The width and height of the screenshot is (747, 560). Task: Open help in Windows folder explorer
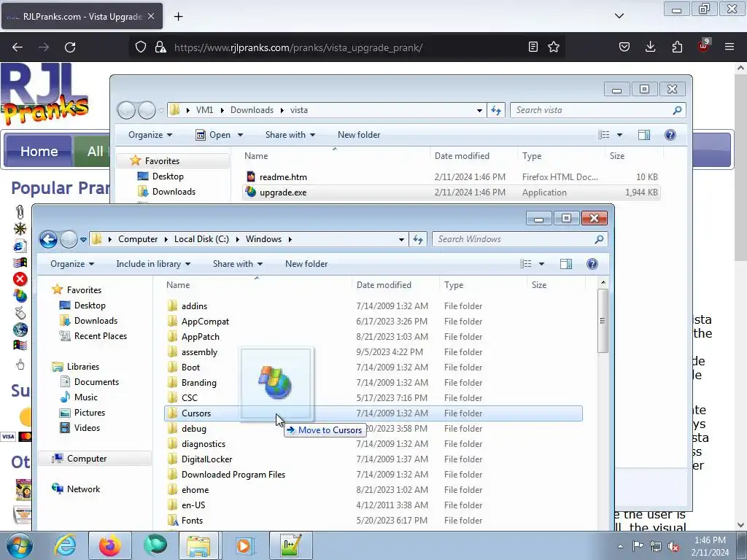[592, 264]
